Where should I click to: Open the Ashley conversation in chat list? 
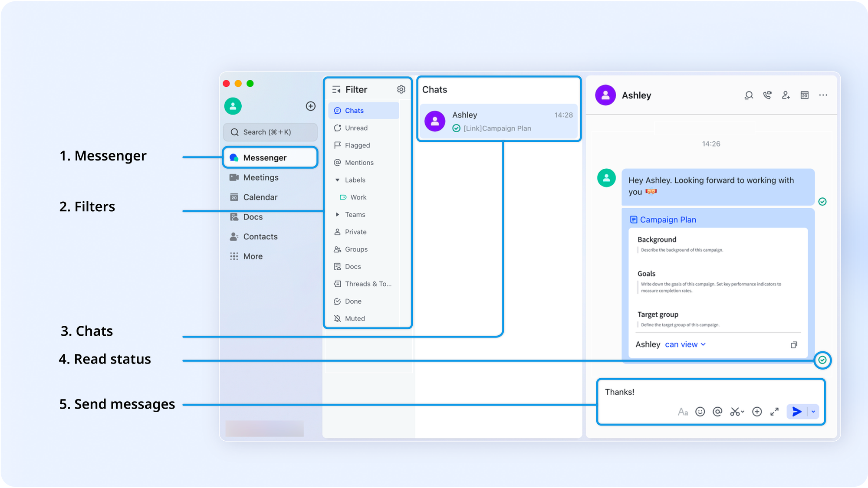pos(498,121)
